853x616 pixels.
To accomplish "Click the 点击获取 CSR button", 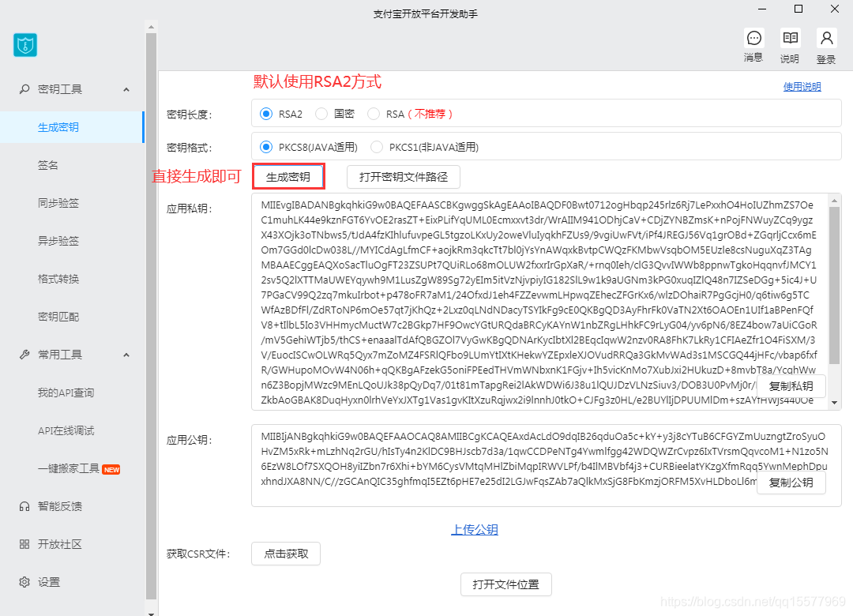I will [x=286, y=554].
